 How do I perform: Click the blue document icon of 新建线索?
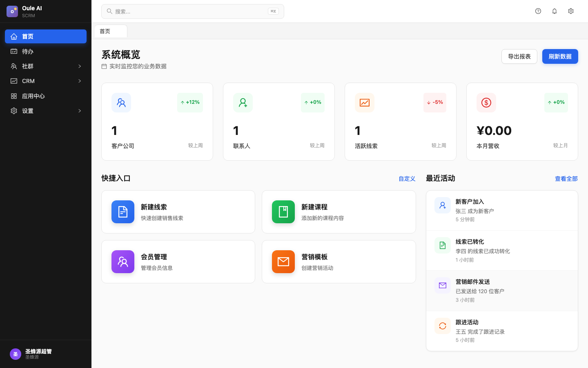(x=123, y=212)
